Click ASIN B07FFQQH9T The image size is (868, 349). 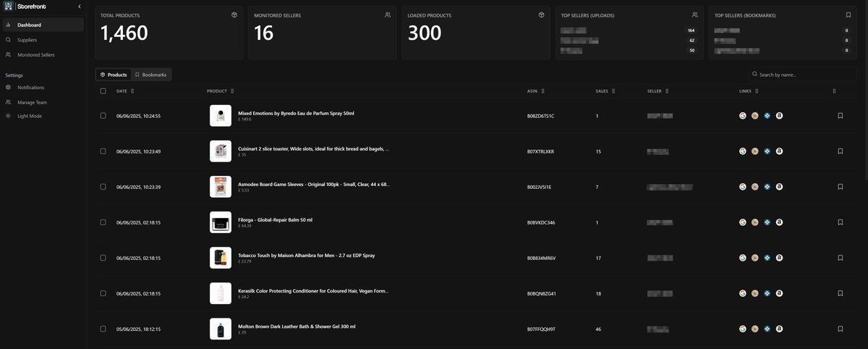point(542,329)
